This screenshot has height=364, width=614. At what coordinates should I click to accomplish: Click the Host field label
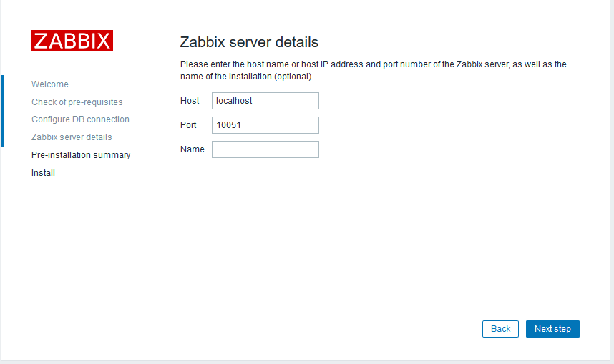click(190, 101)
